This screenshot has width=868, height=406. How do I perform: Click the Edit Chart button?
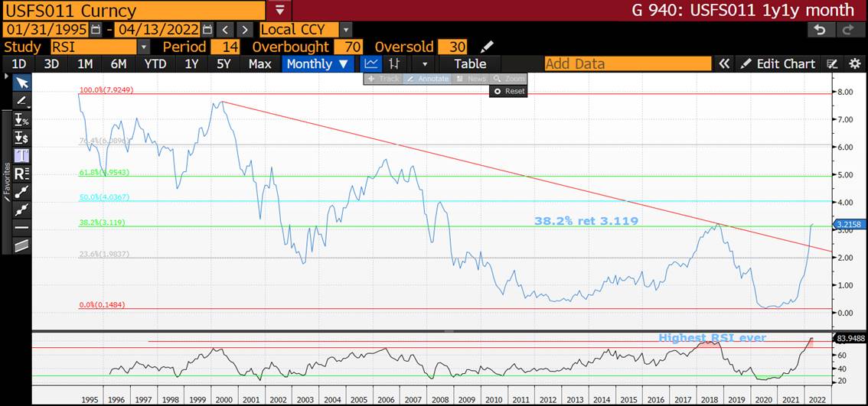[x=778, y=64]
